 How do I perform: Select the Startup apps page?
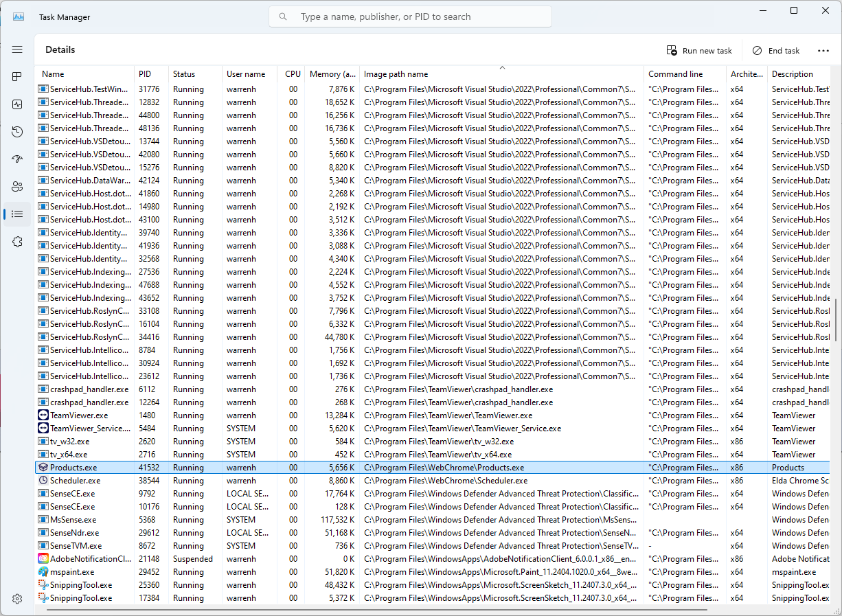pyautogui.click(x=17, y=159)
